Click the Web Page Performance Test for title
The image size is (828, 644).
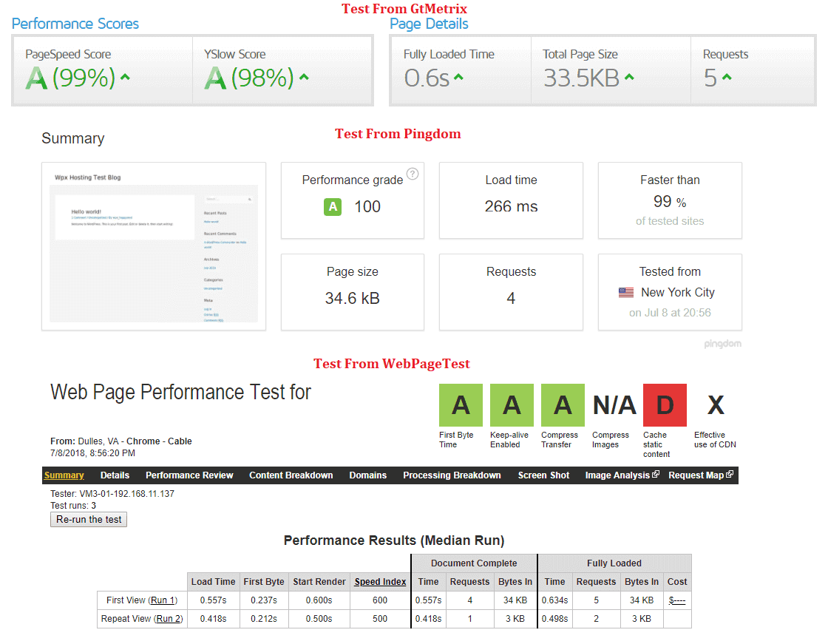coord(180,393)
